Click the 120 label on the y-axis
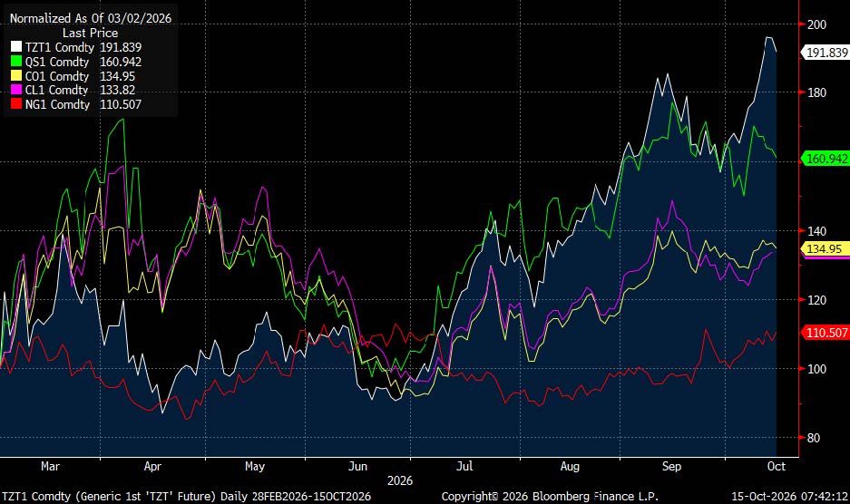 pyautogui.click(x=817, y=300)
